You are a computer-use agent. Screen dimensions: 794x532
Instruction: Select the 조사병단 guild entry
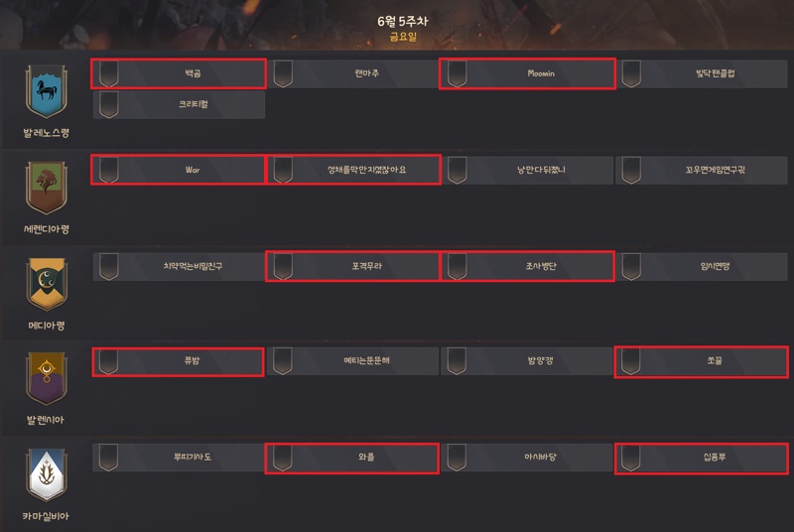[x=527, y=266]
